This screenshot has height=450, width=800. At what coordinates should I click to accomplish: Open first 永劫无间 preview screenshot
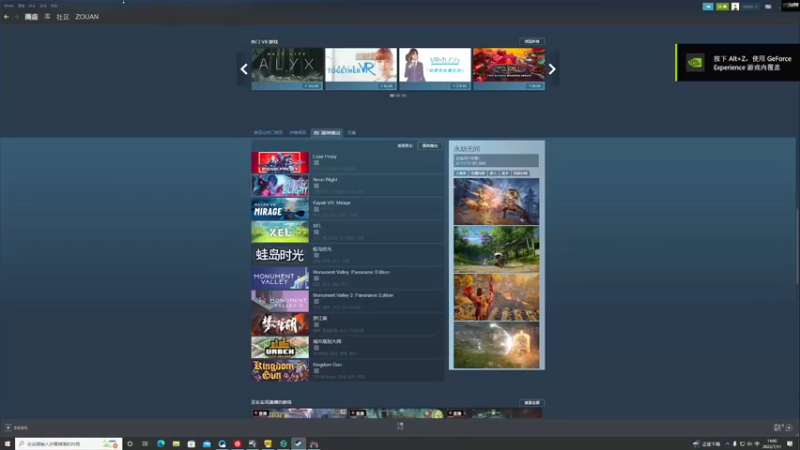[x=496, y=202]
